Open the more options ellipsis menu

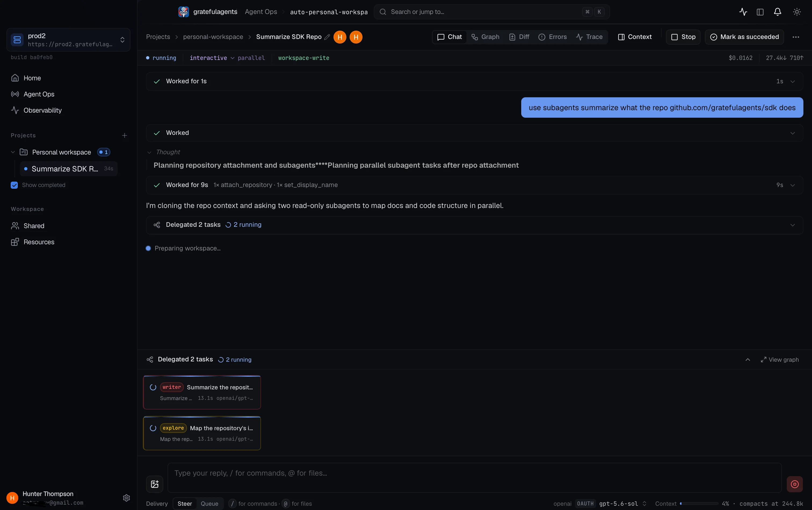[x=795, y=37]
